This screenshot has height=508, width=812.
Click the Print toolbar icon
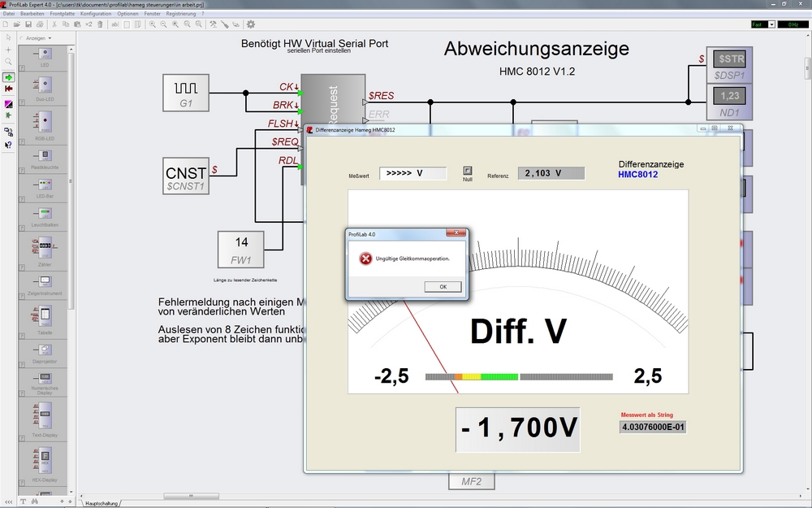(40, 24)
